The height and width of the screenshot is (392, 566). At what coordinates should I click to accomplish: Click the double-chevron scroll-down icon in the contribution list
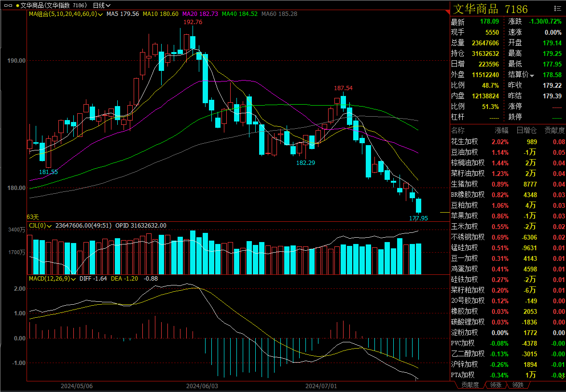(563, 376)
